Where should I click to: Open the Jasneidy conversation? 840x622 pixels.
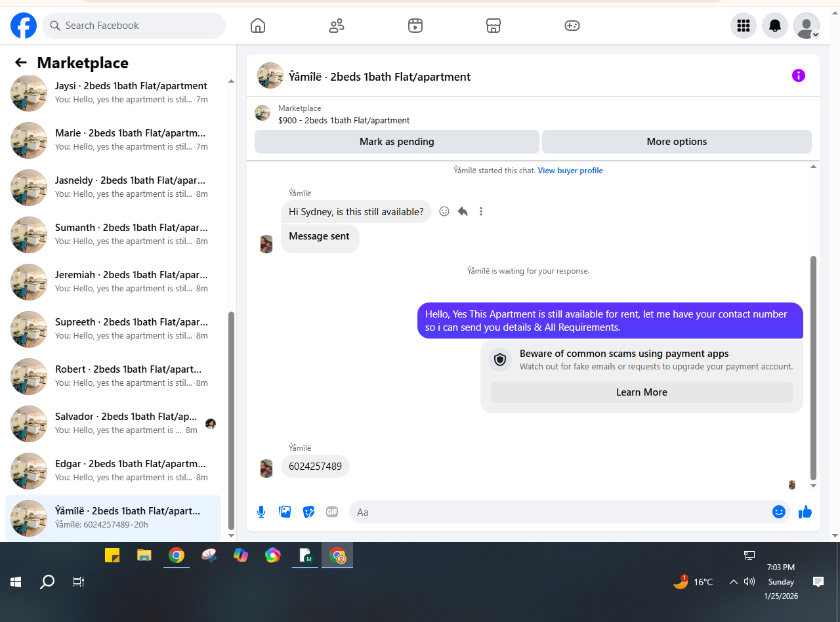click(x=113, y=188)
